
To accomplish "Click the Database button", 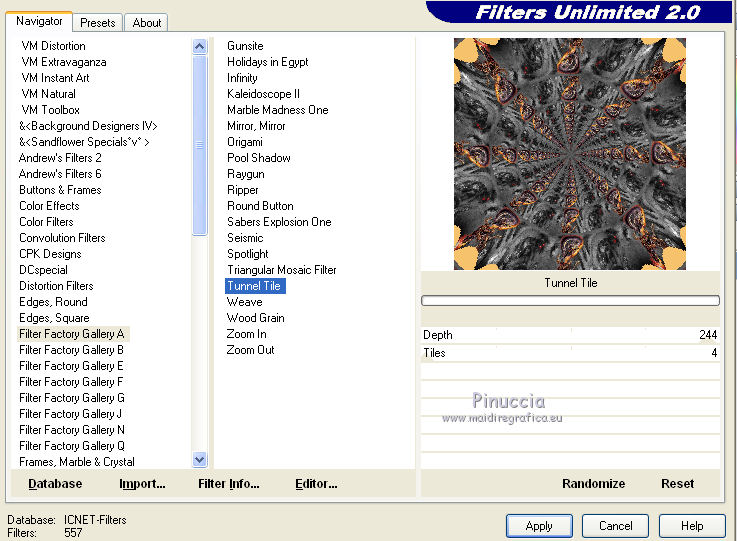I will tap(55, 484).
